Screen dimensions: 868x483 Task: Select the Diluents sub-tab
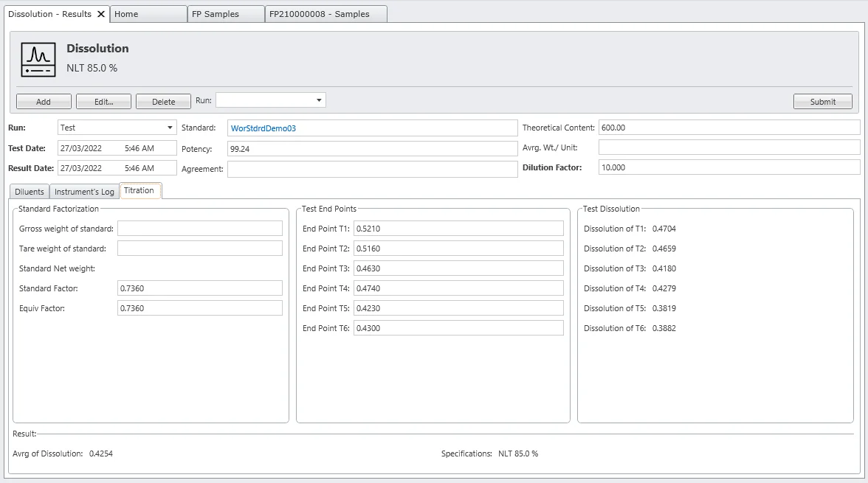click(30, 192)
